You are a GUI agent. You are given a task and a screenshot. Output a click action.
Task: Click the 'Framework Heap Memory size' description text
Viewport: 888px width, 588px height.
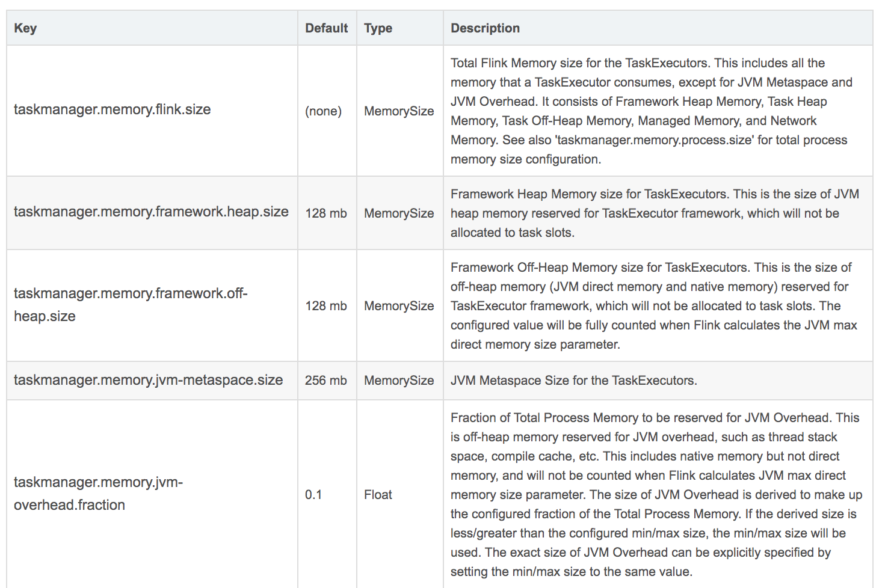(655, 213)
